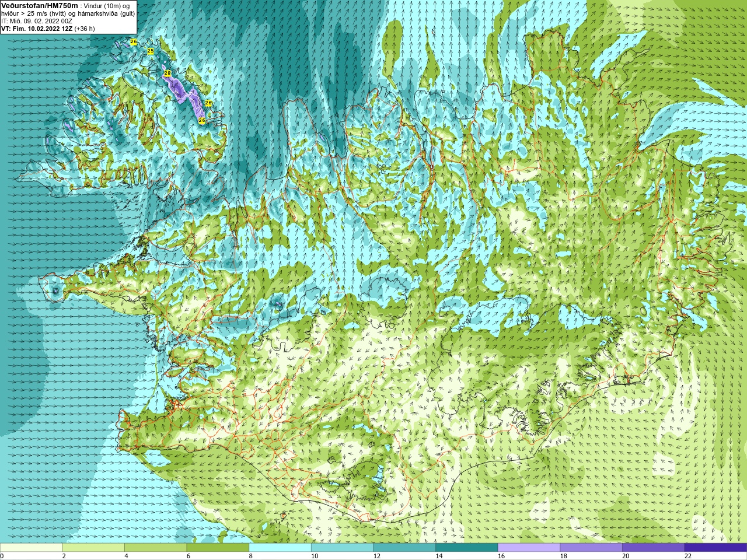The image size is (747, 560).
Task: Click the legend scale label '0'
Action: click(2, 556)
